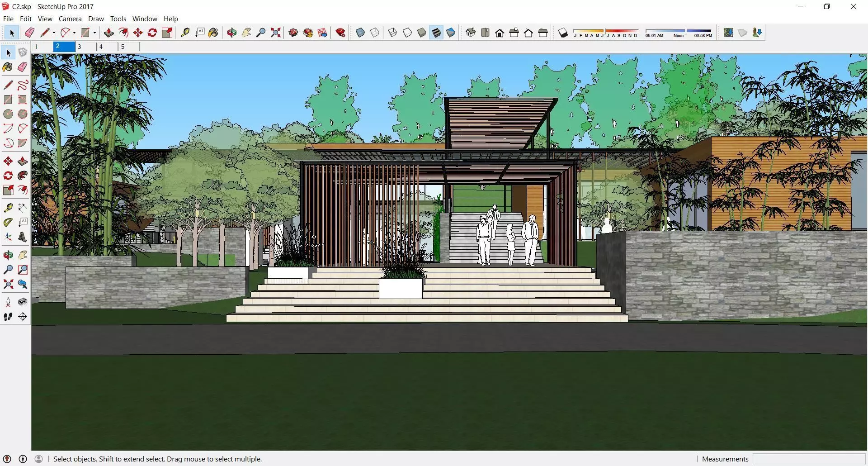Enable Monochrome face style
Screen dimensions: 868x466
(x=451, y=33)
